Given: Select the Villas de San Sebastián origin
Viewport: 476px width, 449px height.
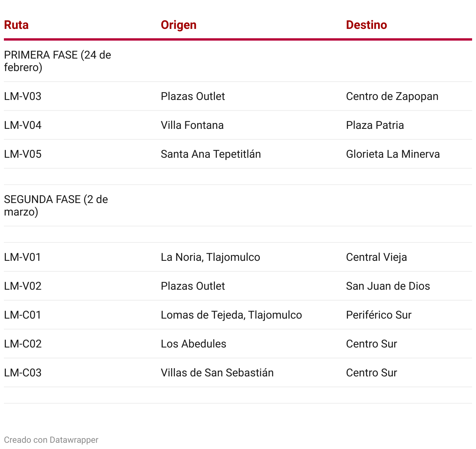Looking at the screenshot, I should point(217,373).
